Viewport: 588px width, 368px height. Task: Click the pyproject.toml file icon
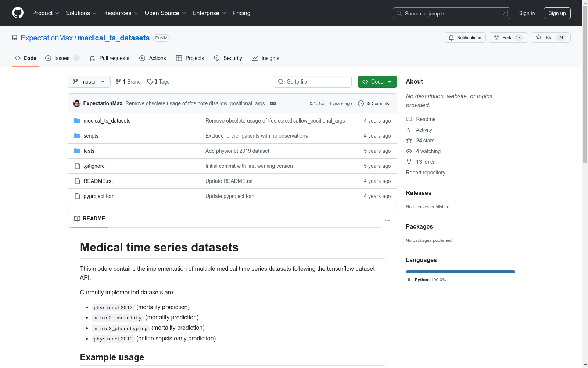[x=77, y=196]
